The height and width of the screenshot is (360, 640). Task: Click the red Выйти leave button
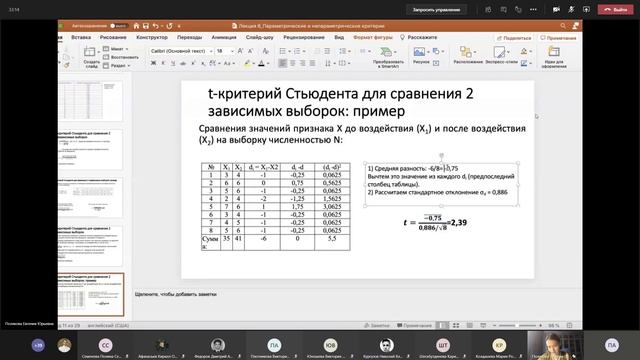tap(616, 9)
